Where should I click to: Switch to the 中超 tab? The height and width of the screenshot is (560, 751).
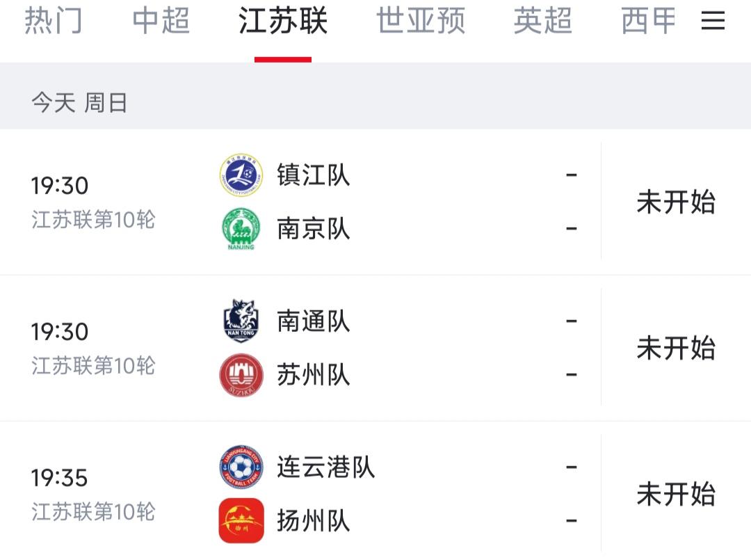pos(161,21)
